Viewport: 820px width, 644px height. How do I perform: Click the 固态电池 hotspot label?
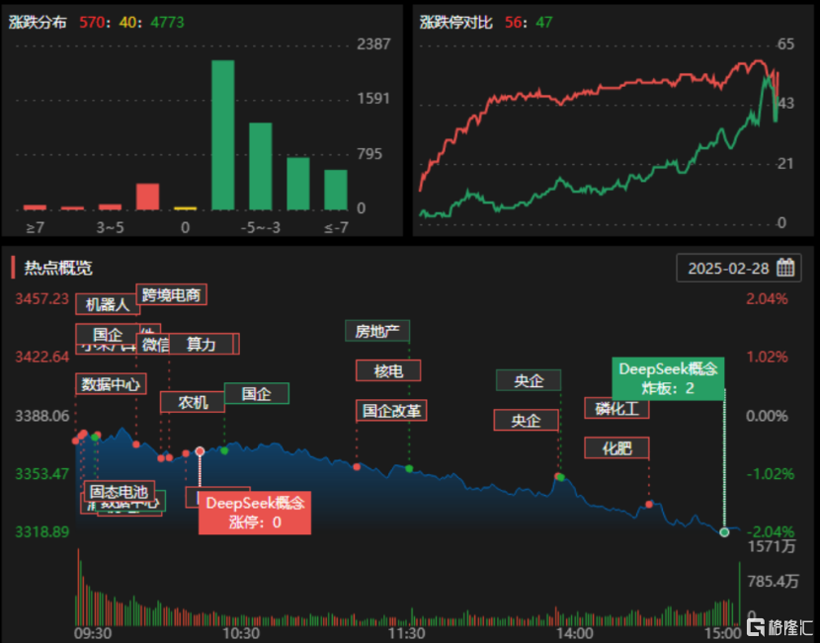tap(120, 491)
